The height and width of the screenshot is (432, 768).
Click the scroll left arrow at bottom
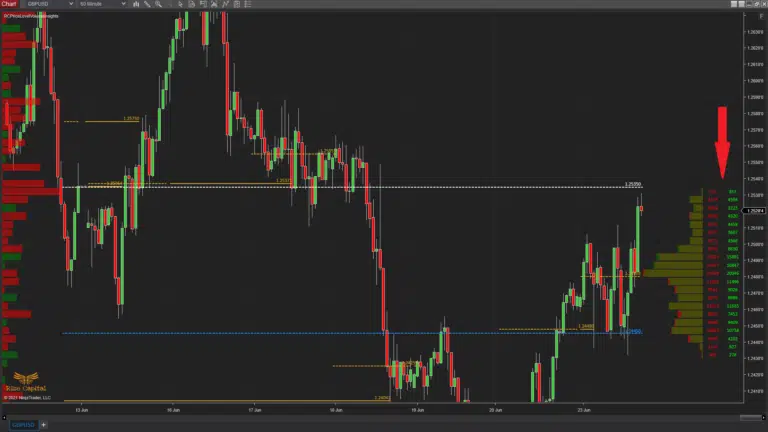tap(4, 417)
